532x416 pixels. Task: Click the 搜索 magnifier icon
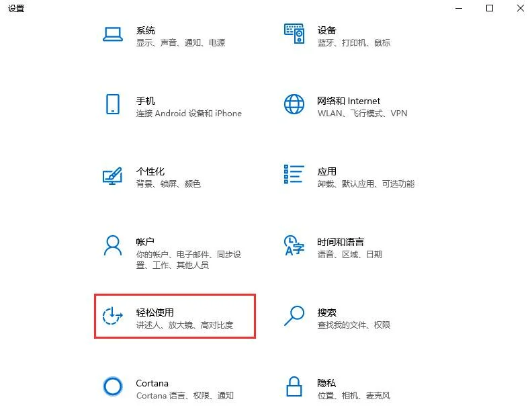click(x=294, y=316)
